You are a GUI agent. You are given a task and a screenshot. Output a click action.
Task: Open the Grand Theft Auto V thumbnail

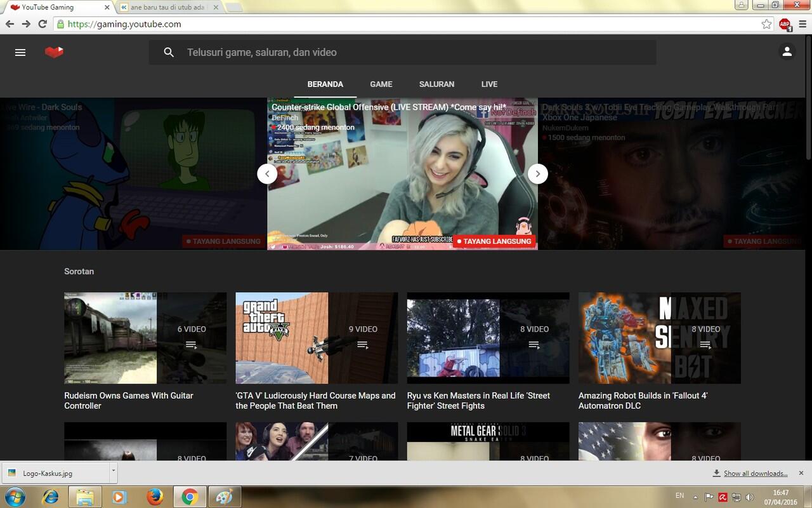click(317, 338)
